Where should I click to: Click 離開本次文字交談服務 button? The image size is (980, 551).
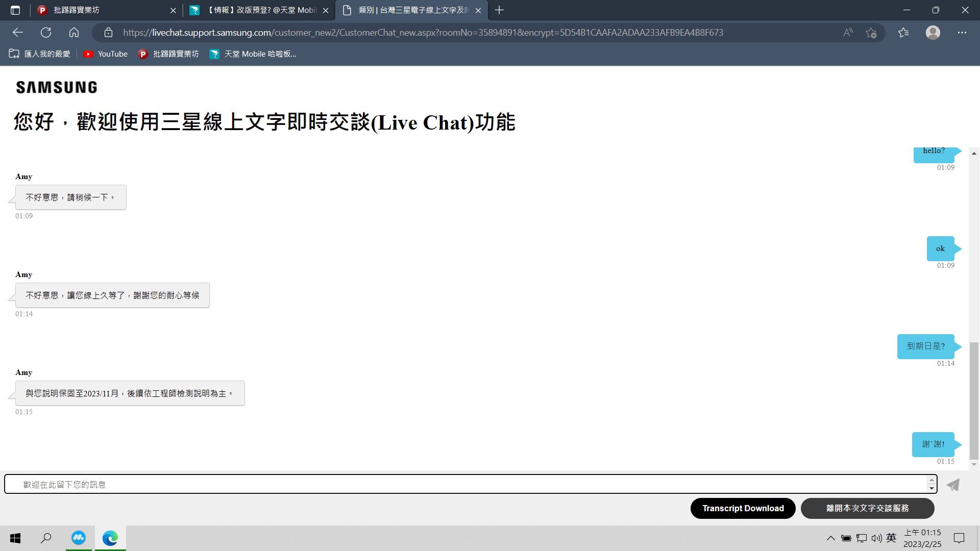[x=867, y=508]
